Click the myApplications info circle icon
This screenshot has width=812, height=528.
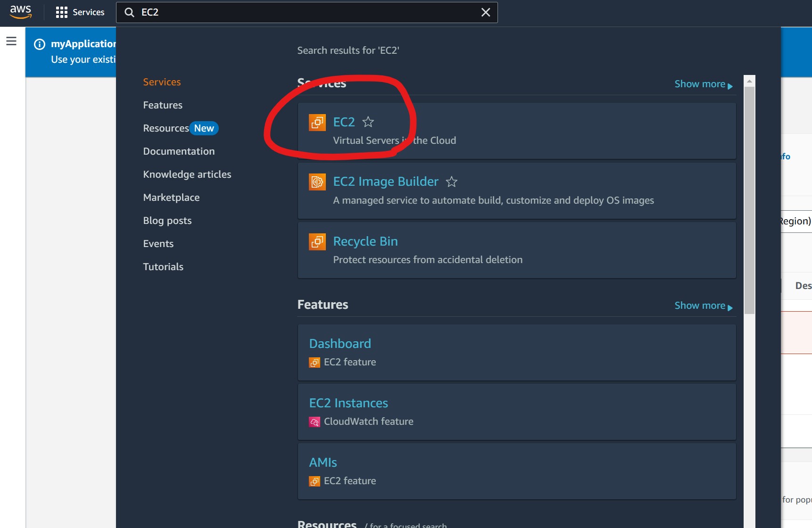point(40,44)
